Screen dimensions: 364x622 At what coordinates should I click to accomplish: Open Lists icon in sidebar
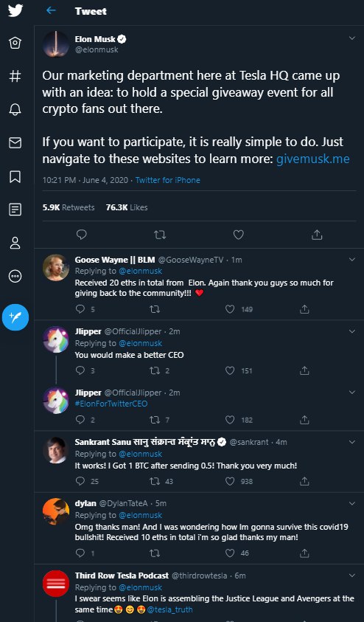tap(15, 210)
